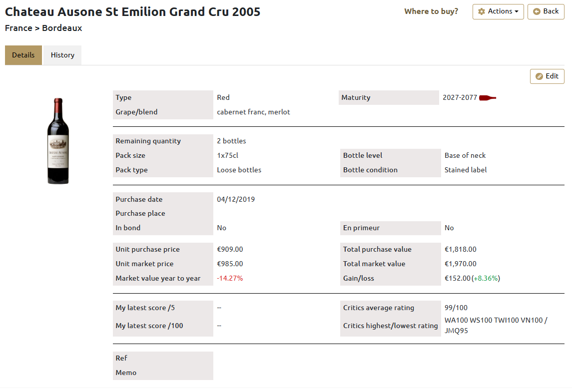This screenshot has height=392, width=572.
Task: Switch to the History tab
Action: [62, 55]
